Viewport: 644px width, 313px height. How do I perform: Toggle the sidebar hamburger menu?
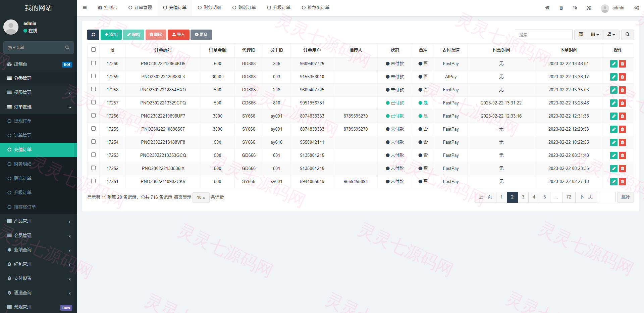(85, 8)
